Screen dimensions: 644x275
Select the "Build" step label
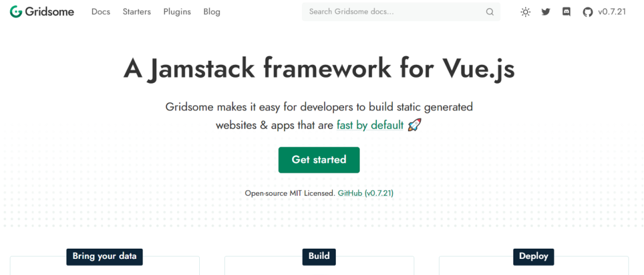pyautogui.click(x=319, y=257)
